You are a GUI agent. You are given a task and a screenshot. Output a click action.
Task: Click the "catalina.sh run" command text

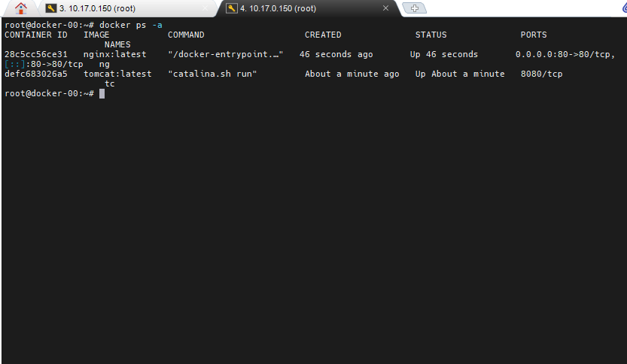[212, 74]
